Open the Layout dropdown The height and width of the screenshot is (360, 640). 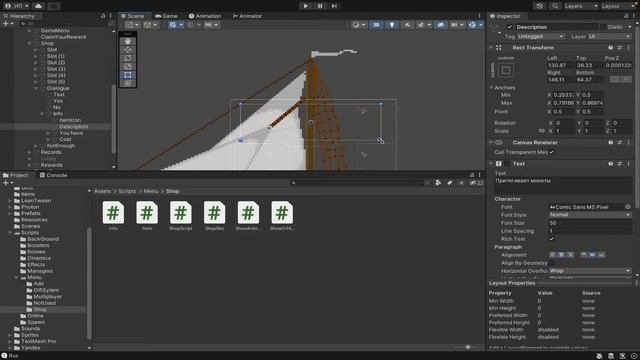618,6
